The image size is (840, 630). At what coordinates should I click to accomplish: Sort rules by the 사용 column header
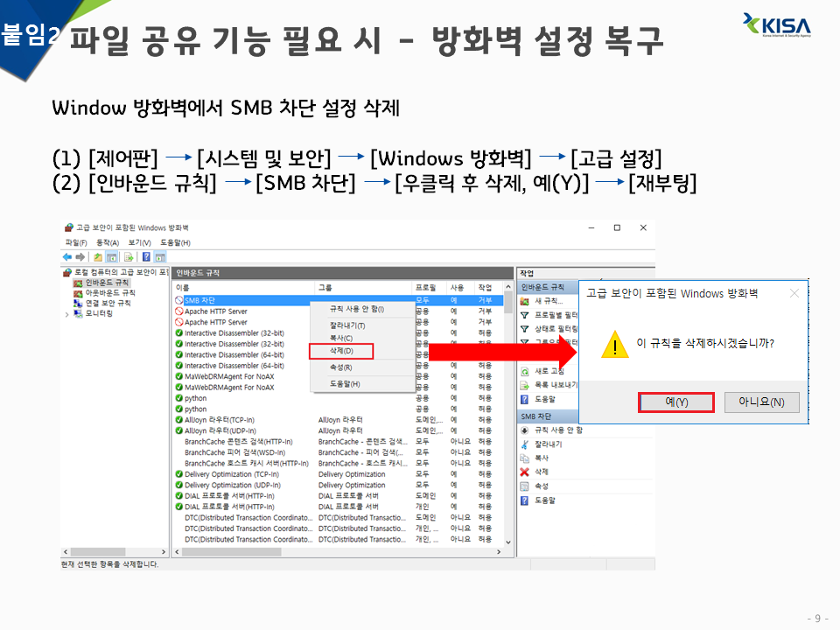tap(460, 288)
